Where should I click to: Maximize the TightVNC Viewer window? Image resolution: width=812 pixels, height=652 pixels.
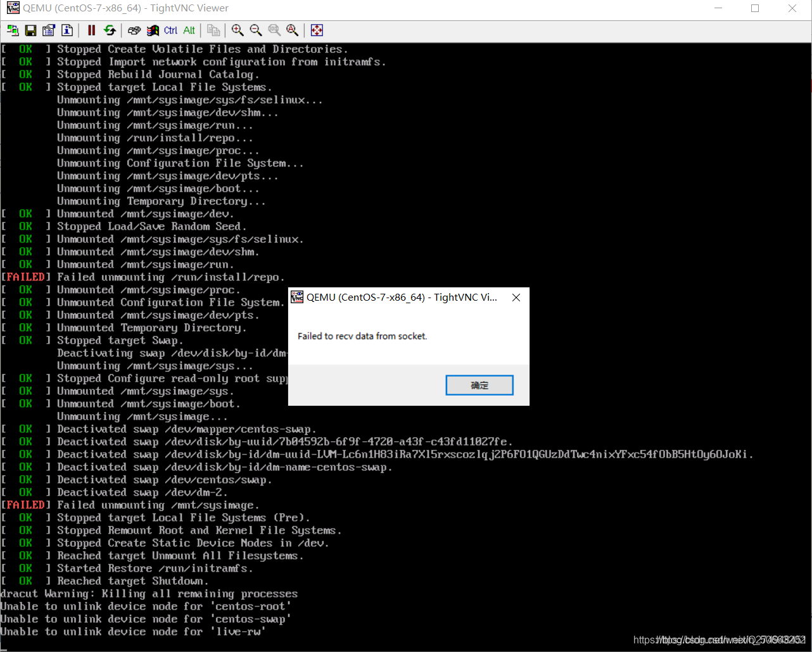[755, 8]
